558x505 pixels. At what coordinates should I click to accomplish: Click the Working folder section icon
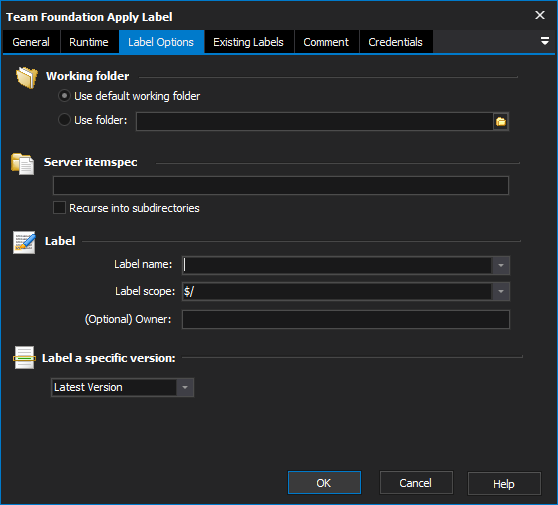[x=26, y=77]
